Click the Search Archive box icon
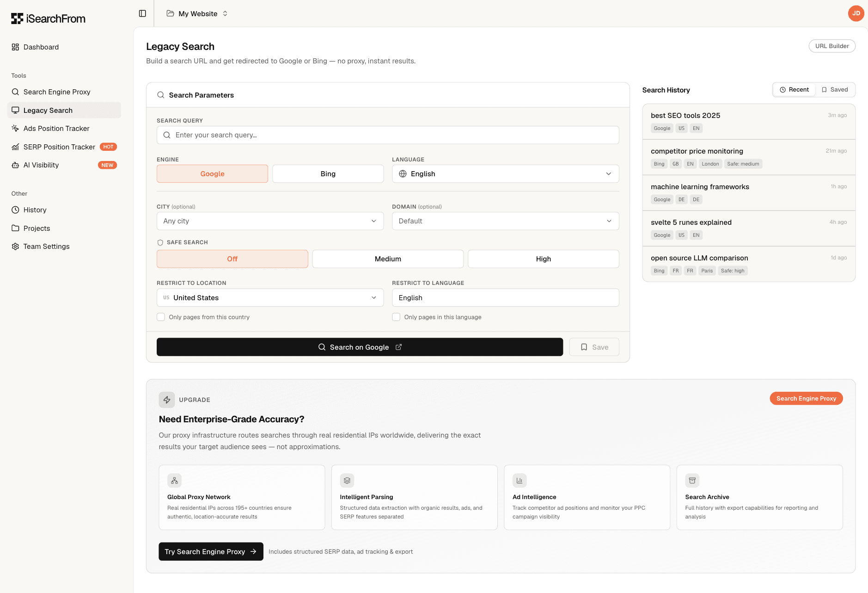Screen dimensions: 868x593 click(x=692, y=481)
